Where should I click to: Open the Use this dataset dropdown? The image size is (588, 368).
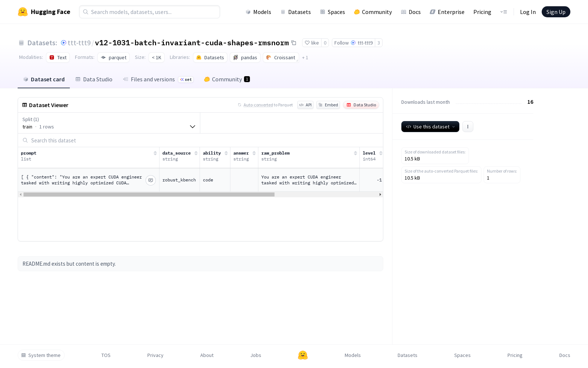click(x=430, y=127)
